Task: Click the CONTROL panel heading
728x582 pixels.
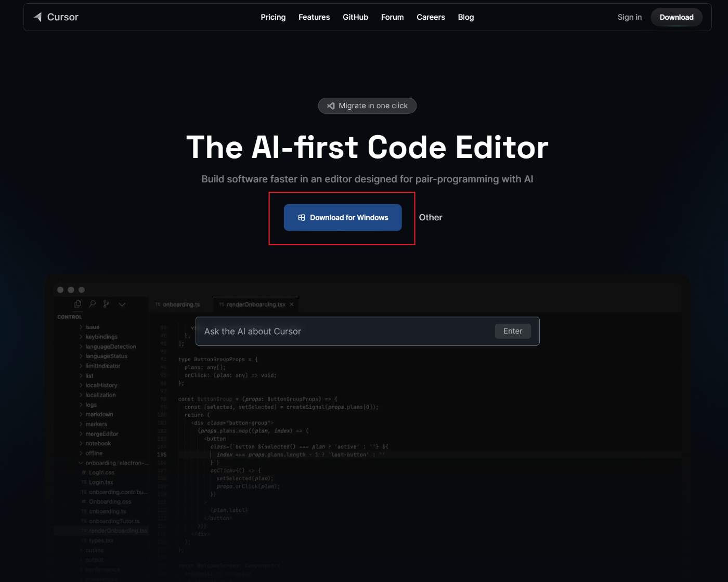Action: (70, 317)
